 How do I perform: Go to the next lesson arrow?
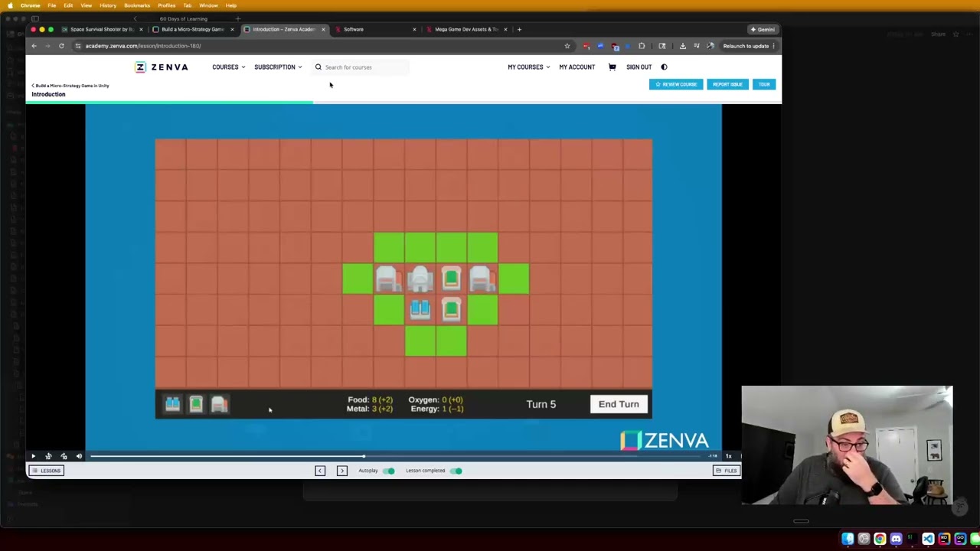click(342, 471)
